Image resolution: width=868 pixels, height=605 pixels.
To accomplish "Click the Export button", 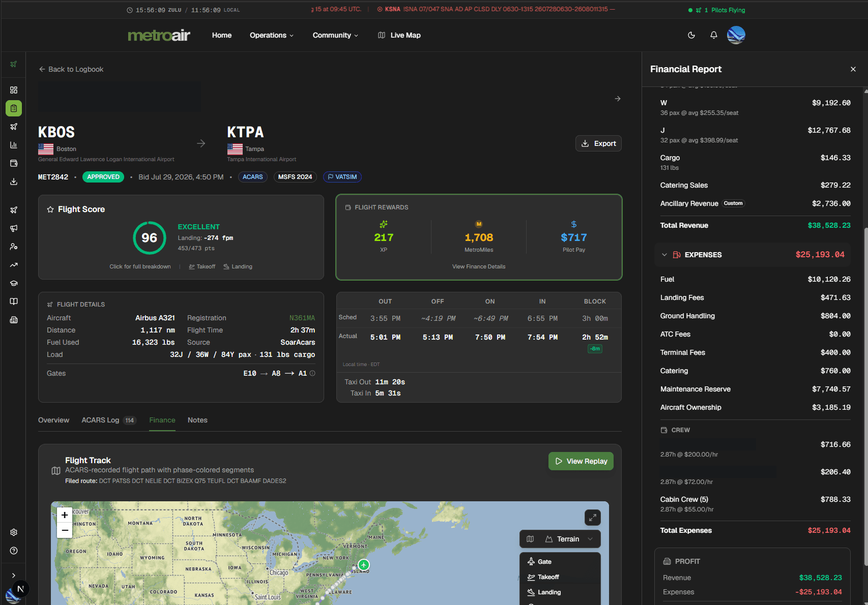I will click(598, 143).
